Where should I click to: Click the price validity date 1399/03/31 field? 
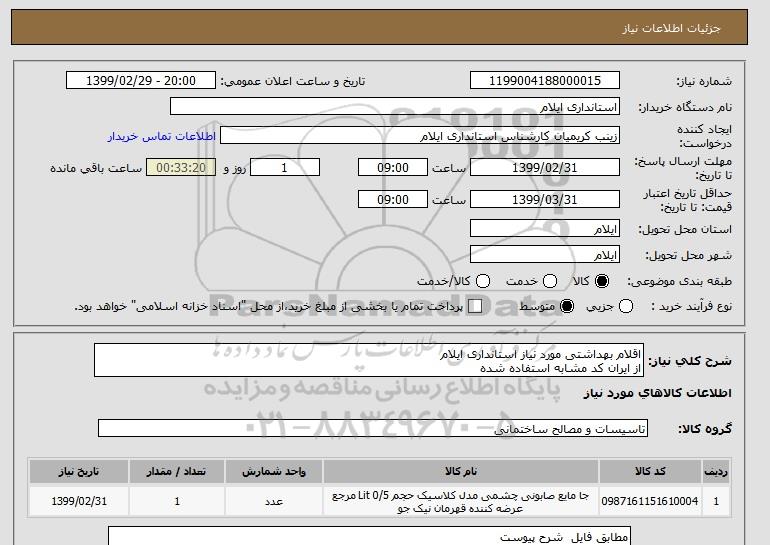(x=545, y=199)
